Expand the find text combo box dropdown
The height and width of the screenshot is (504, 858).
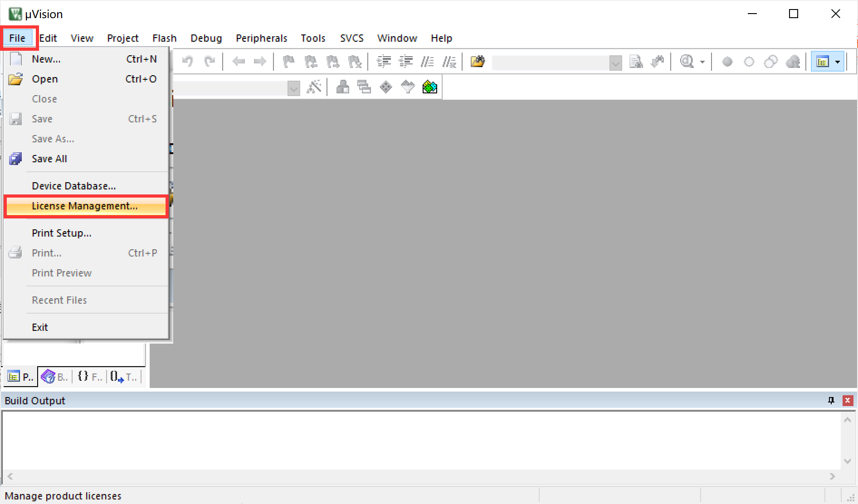point(615,63)
